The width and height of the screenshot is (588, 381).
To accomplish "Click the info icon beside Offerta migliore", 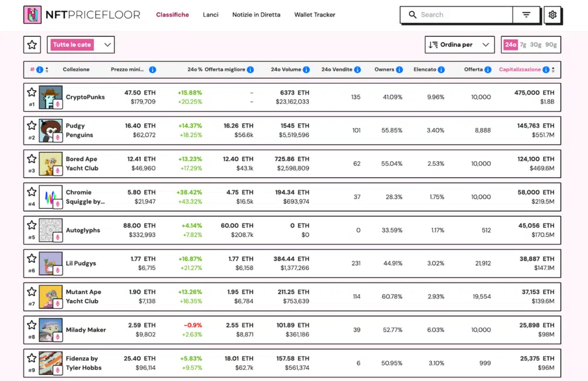I will pyautogui.click(x=250, y=70).
